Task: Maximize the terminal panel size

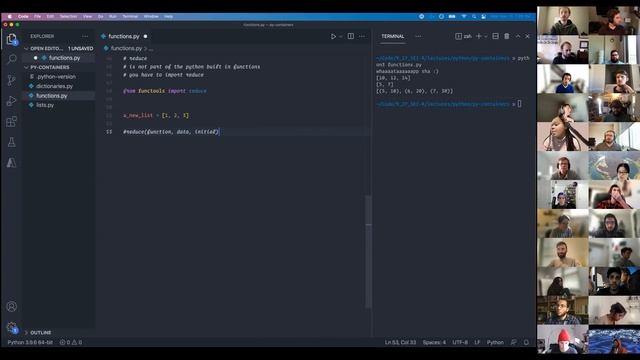Action: tap(518, 36)
